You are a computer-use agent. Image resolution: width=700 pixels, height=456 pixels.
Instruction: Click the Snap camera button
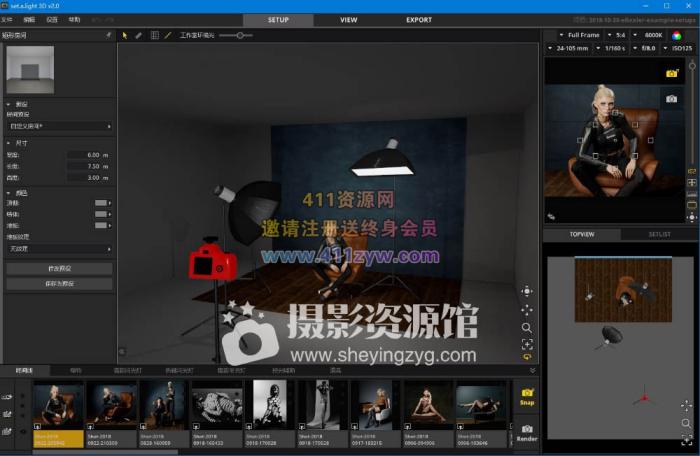pyautogui.click(x=528, y=396)
